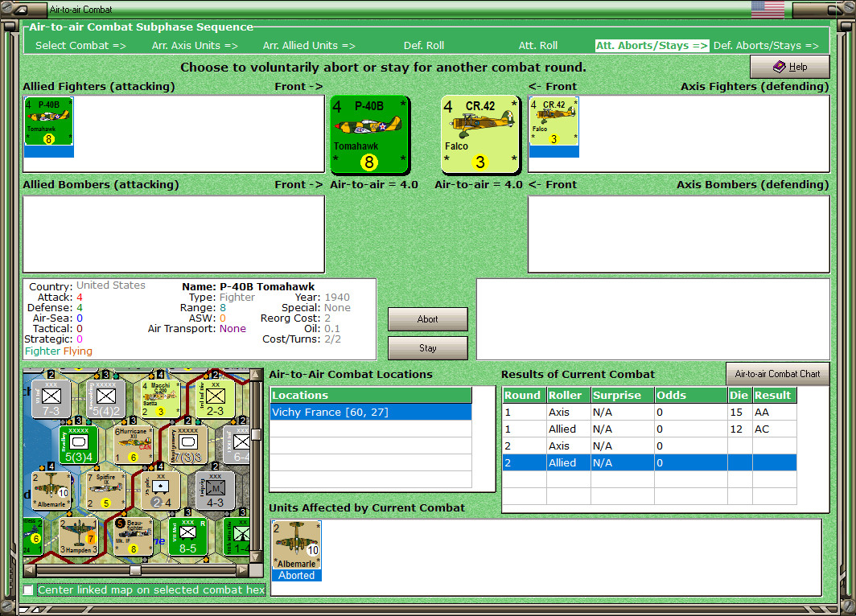856x616 pixels.
Task: Click the Stay button
Action: coord(427,348)
